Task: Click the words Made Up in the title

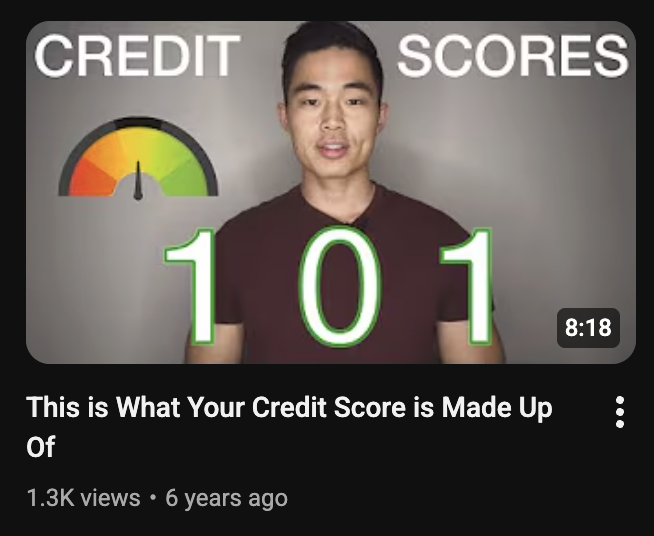Action: tap(497, 408)
